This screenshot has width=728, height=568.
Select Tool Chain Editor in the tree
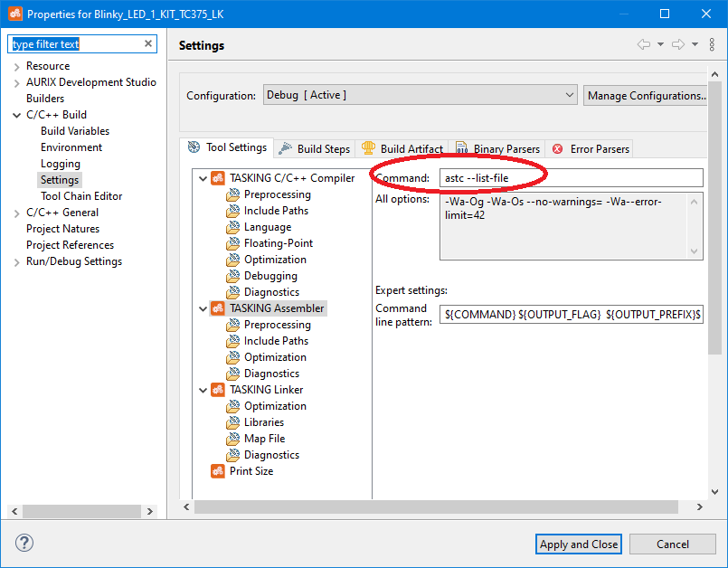81,196
